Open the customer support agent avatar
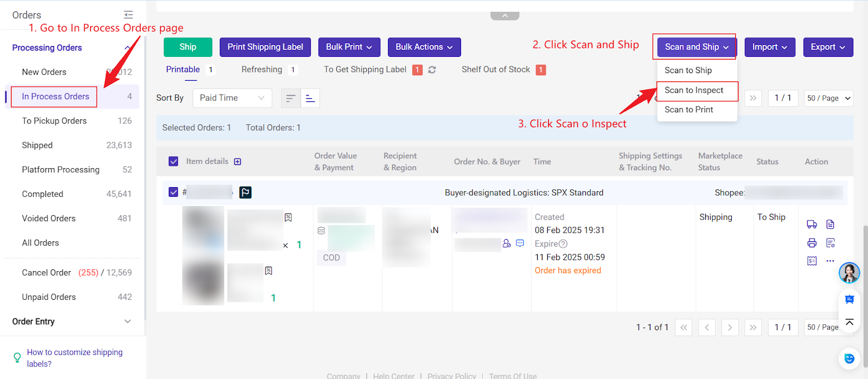Image resolution: width=868 pixels, height=379 pixels. [x=849, y=273]
